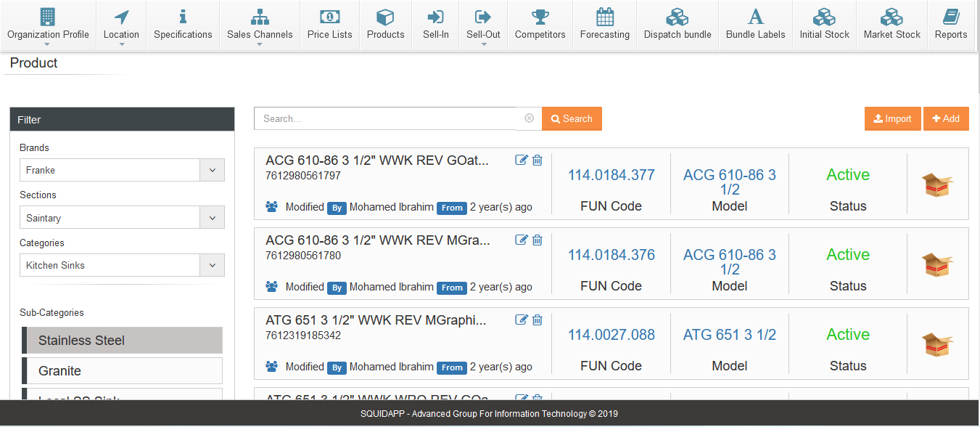Click barcode text 7612319185342
The height and width of the screenshot is (427, 980).
click(303, 335)
